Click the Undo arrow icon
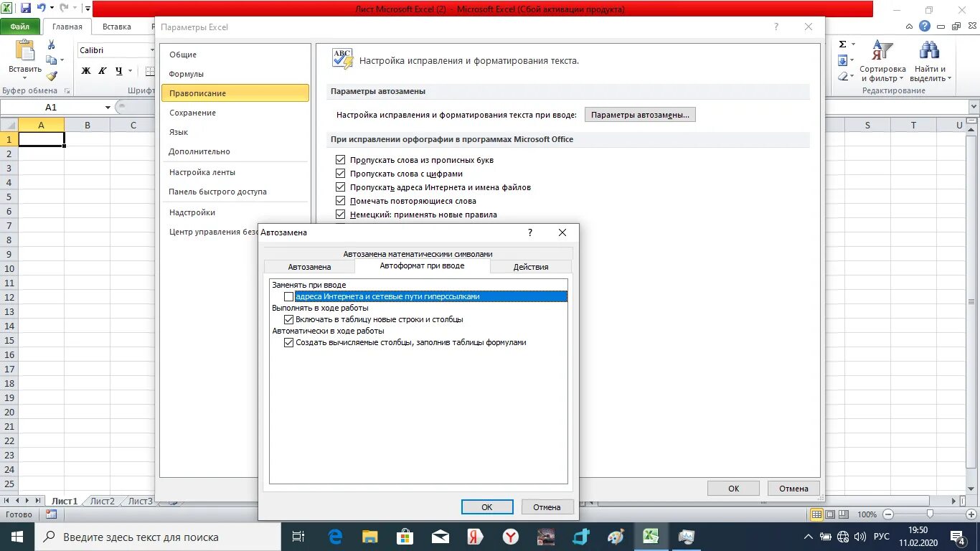 click(42, 9)
